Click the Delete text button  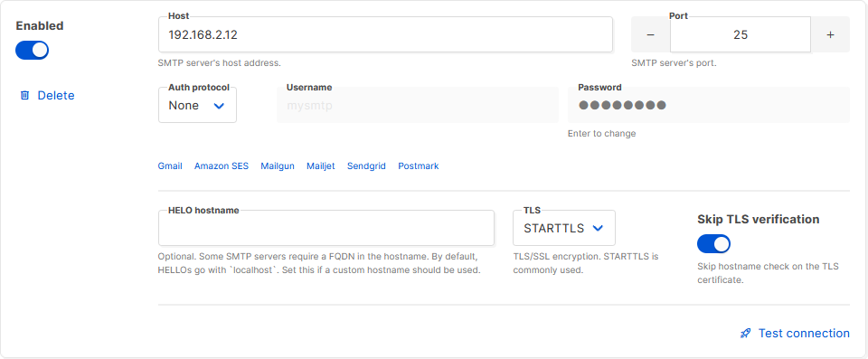tap(55, 96)
